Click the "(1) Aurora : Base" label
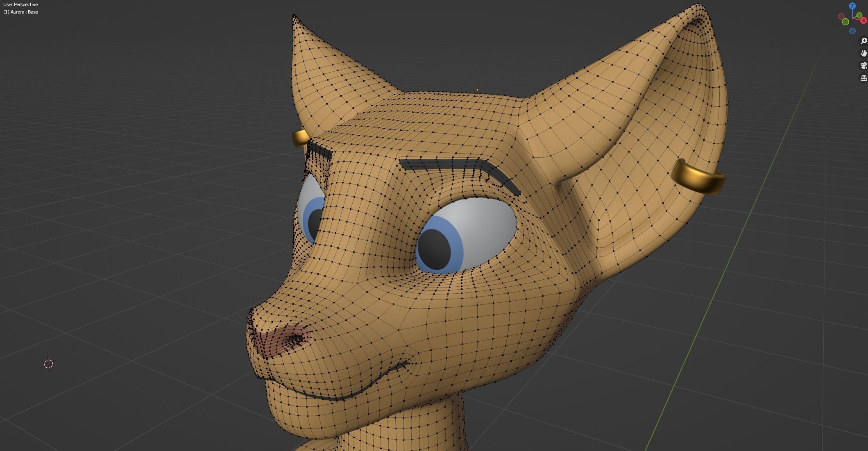Viewport: 868px width, 451px height. (20, 12)
